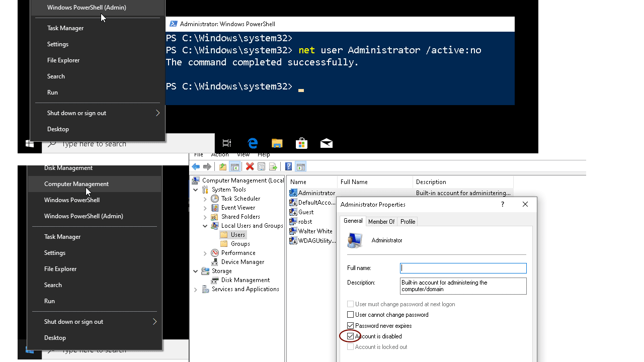Click the Back arrow in Computer Management toolbar
644x362 pixels.
coord(196,167)
